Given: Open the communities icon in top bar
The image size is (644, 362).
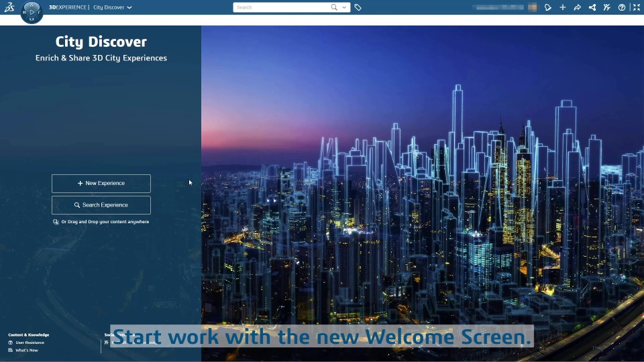Looking at the screenshot, I should (x=607, y=7).
